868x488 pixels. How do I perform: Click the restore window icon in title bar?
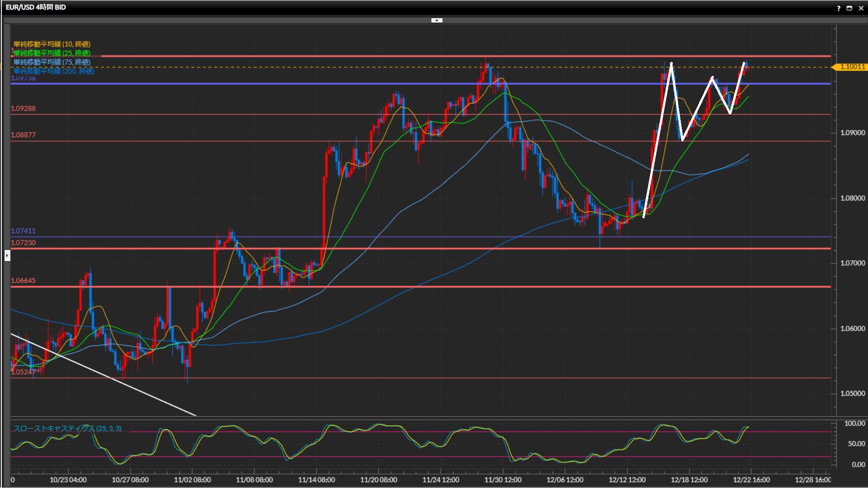pyautogui.click(x=849, y=8)
